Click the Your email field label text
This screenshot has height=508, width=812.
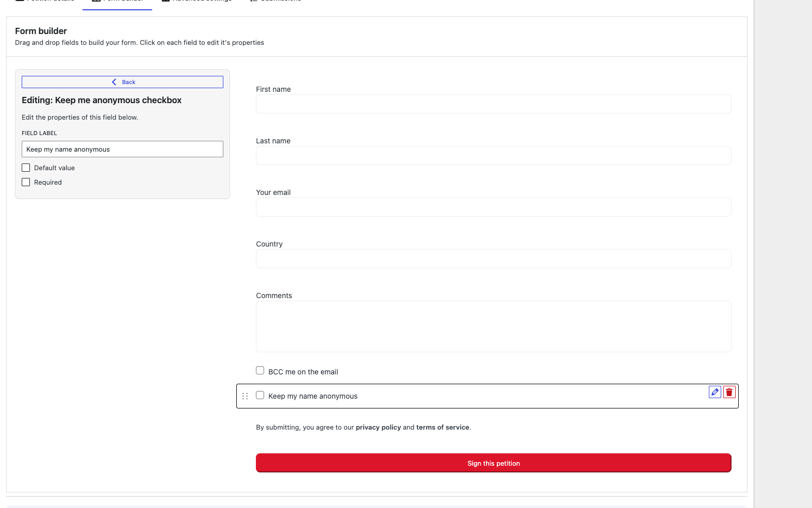point(273,192)
